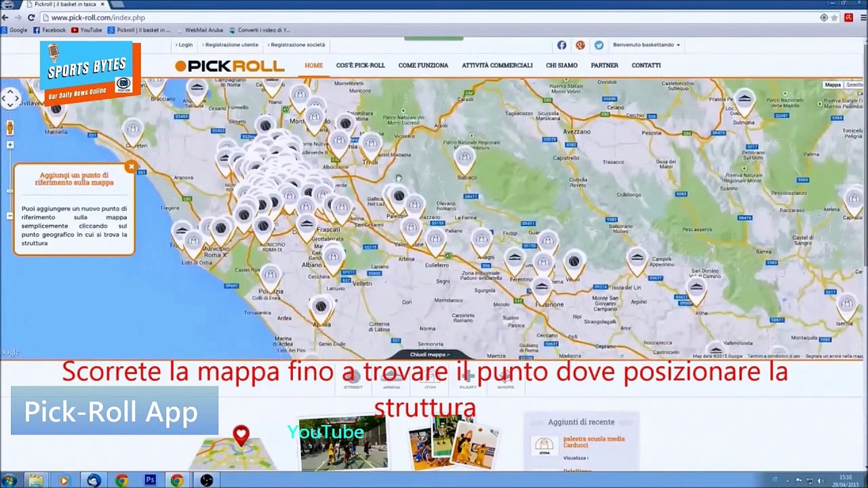Visit Pickroll's Facebook page icon
This screenshot has width=868, height=488.
pos(561,45)
